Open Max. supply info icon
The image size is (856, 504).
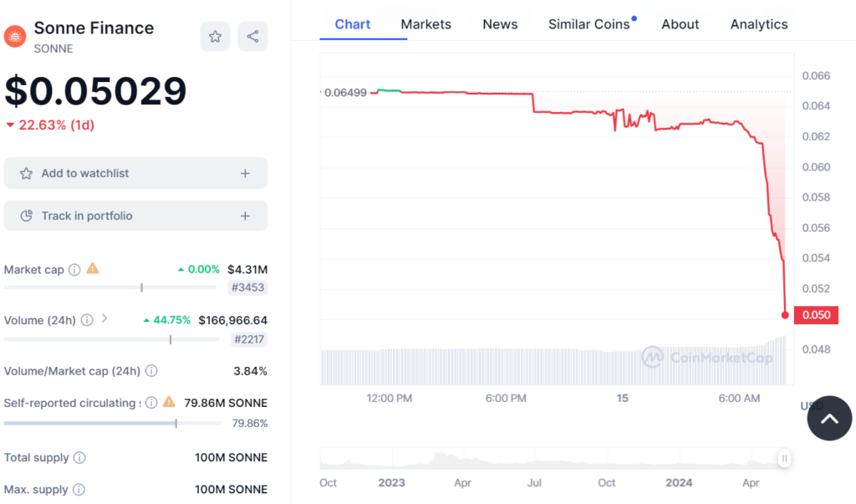coord(79,489)
